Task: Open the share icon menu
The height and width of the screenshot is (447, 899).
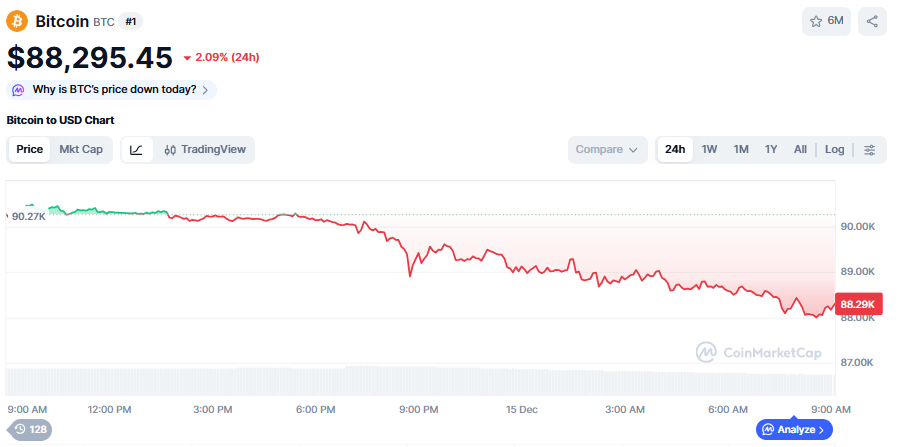Action: tap(872, 21)
